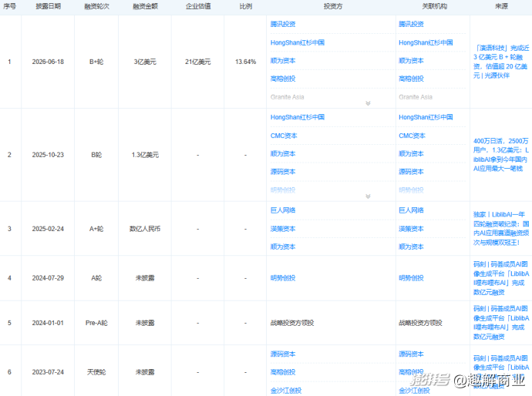Select the 3亿美元 funding amount
Screen dimensions: 532x396
point(145,62)
